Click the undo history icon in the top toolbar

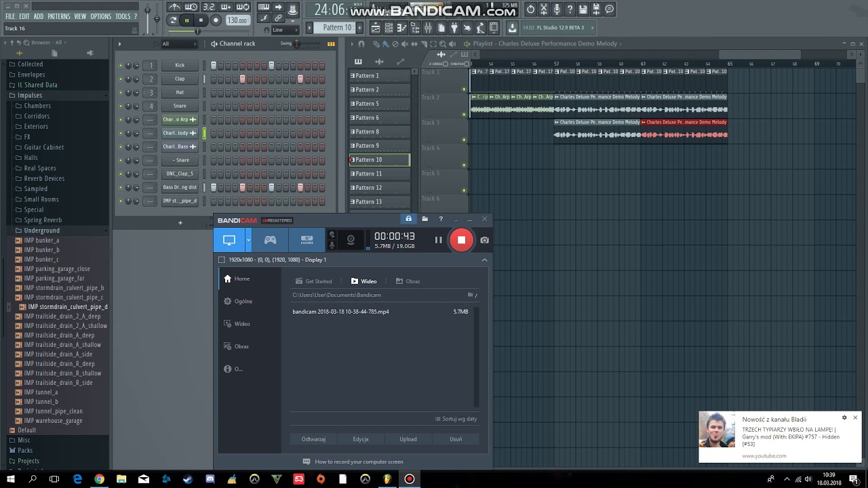[530, 9]
